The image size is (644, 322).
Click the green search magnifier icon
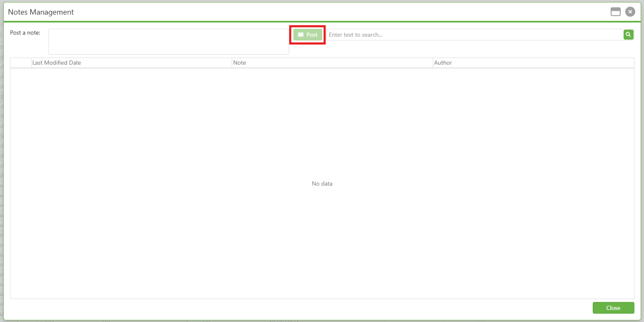628,35
